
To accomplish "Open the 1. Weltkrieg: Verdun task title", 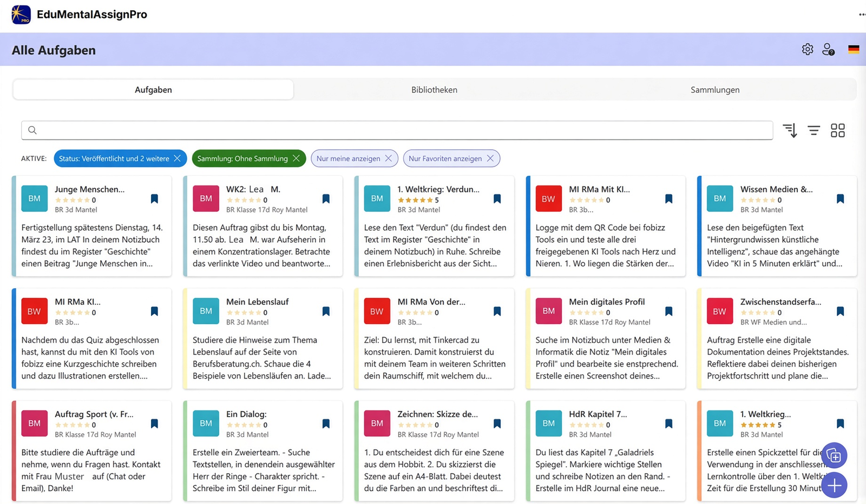I will (x=438, y=189).
